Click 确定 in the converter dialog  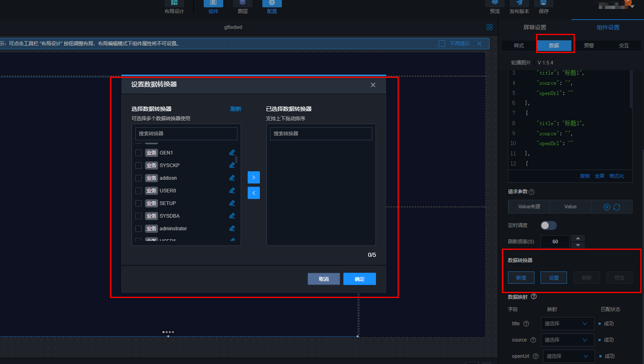360,279
